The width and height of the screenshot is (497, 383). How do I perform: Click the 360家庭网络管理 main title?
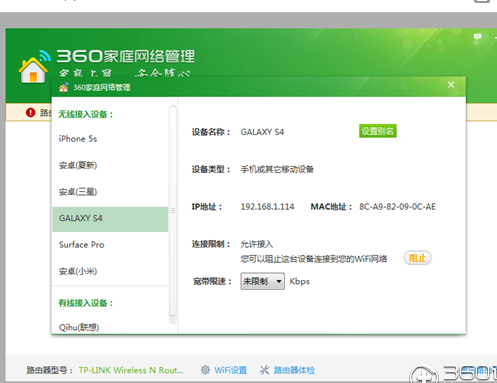125,56
